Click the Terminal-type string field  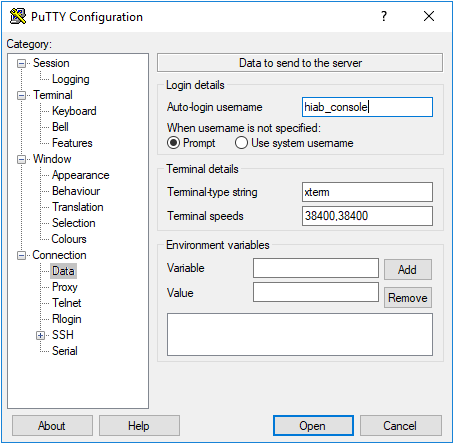click(367, 192)
